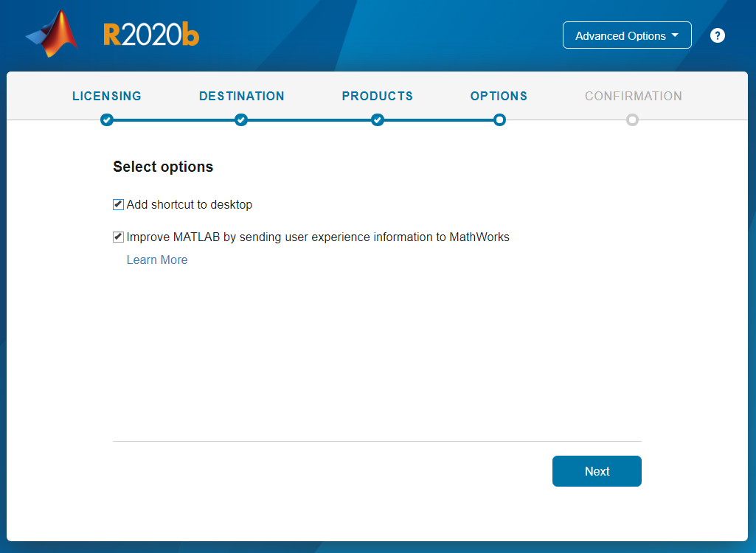The width and height of the screenshot is (756, 553).
Task: Open the Learn More link
Action: coord(157,260)
